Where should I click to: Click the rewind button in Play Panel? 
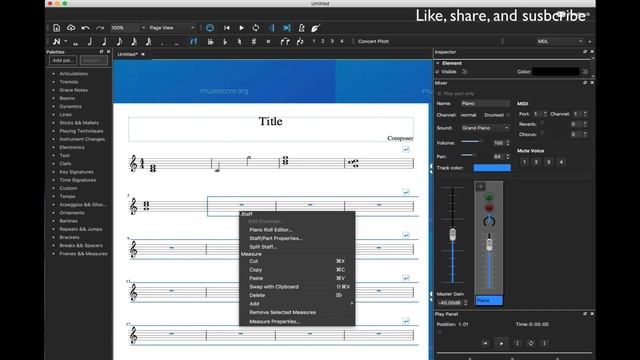tap(485, 343)
